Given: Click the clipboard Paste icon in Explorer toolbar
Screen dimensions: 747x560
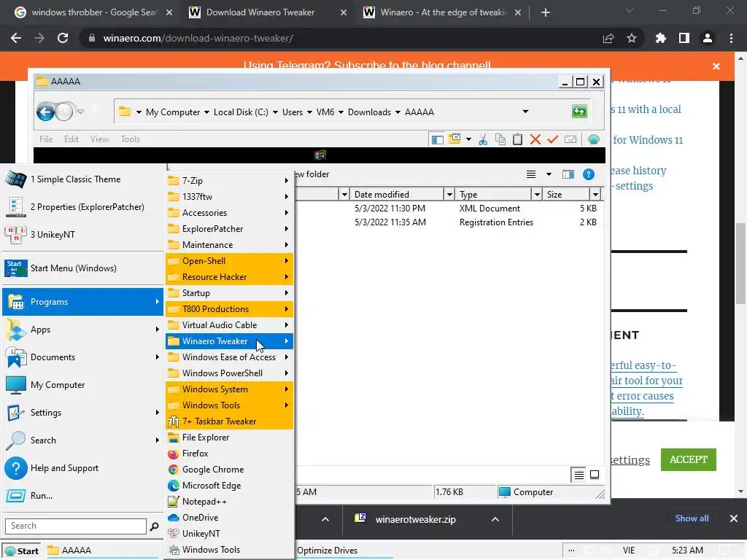Looking at the screenshot, I should click(x=517, y=139).
